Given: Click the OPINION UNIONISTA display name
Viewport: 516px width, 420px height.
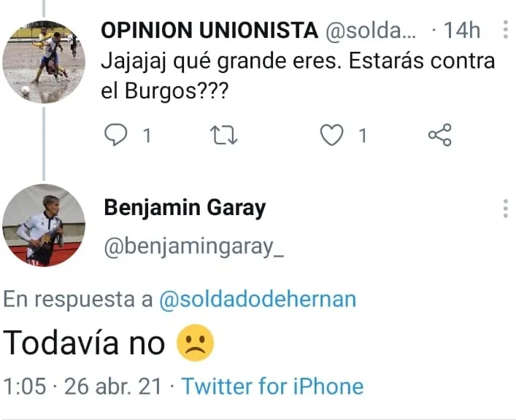Looking at the screenshot, I should 209,31.
